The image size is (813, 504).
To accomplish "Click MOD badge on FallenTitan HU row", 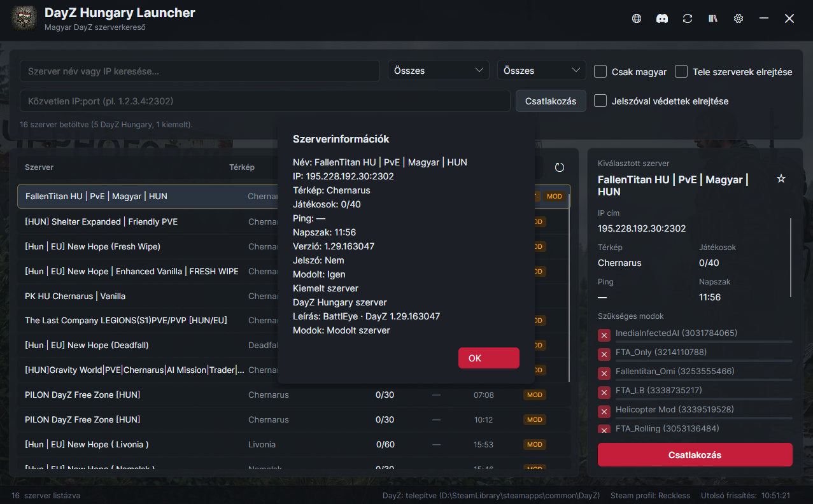I will [x=555, y=197].
